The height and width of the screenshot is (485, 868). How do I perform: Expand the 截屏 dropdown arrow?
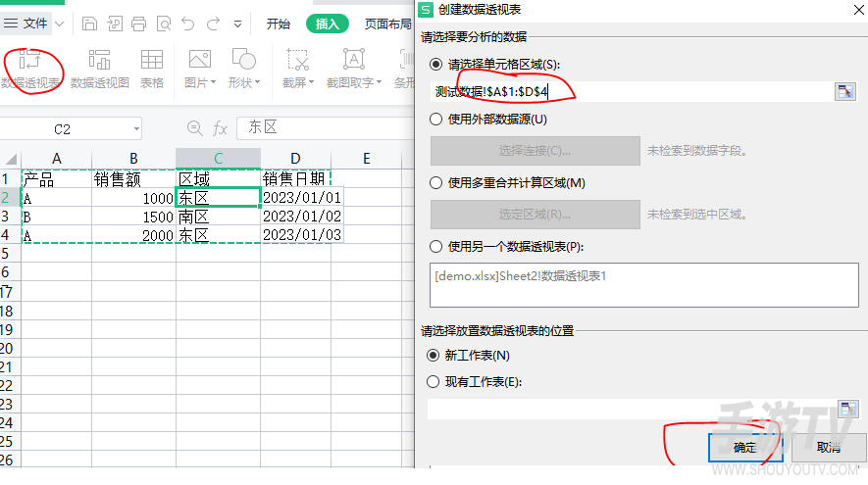pos(311,82)
